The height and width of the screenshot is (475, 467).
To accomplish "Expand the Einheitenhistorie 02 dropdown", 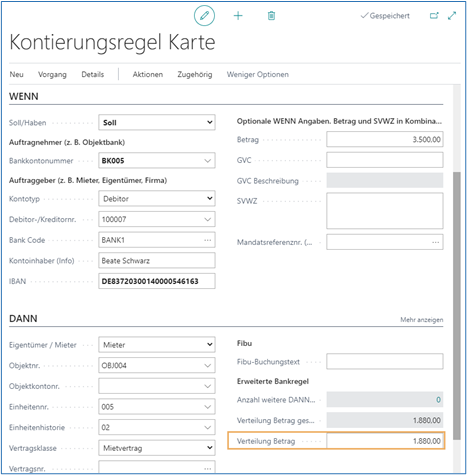I will tap(207, 427).
